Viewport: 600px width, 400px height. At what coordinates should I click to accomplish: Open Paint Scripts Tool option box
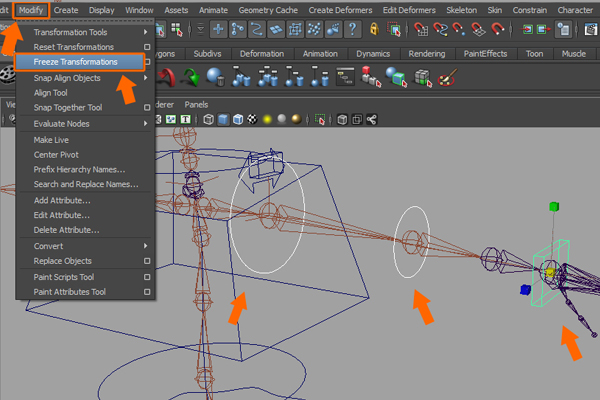[x=147, y=277]
